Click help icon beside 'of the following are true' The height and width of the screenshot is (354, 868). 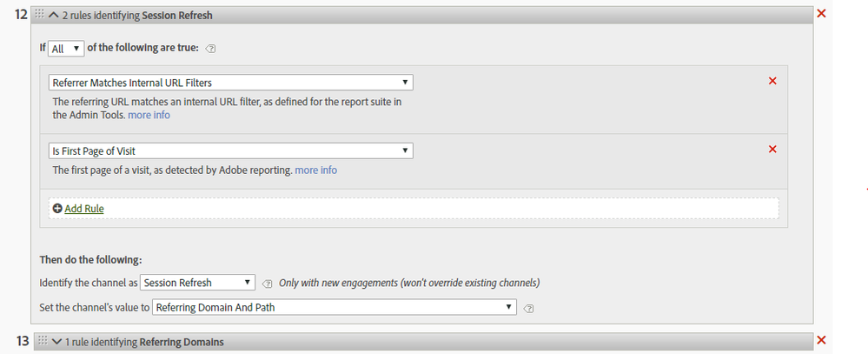click(x=212, y=49)
